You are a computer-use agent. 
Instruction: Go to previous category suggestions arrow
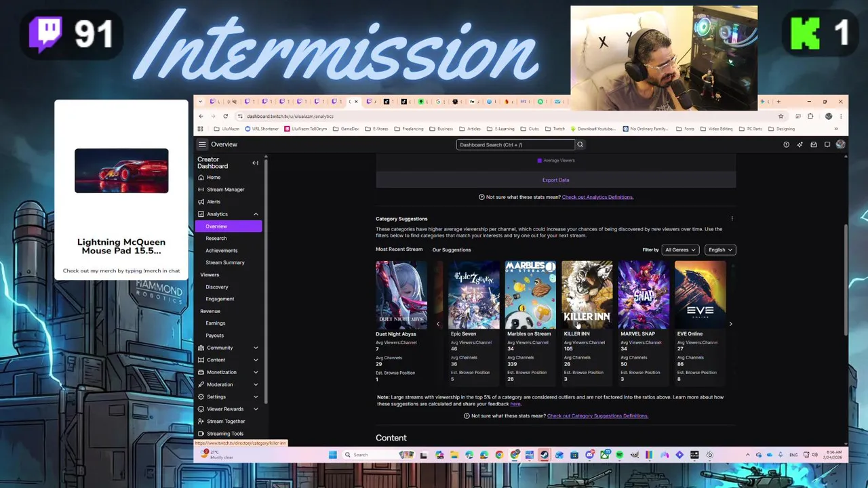pyautogui.click(x=437, y=324)
